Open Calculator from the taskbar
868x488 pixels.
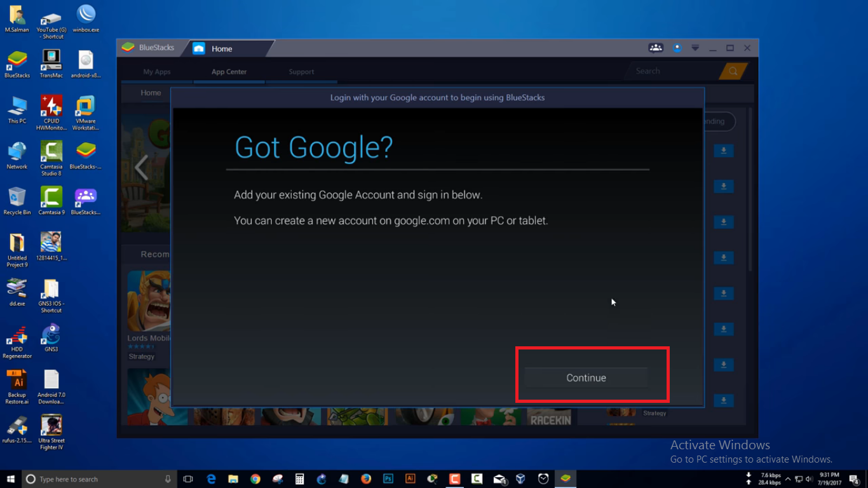point(299,479)
